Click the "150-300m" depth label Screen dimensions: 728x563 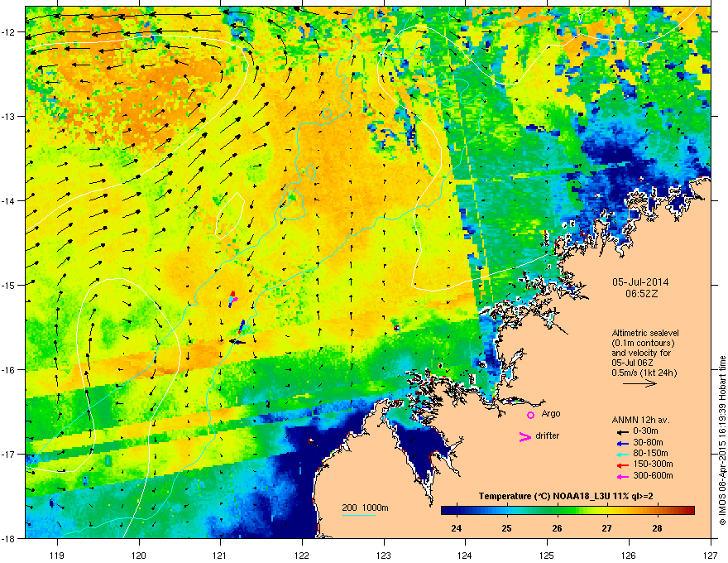(x=653, y=464)
